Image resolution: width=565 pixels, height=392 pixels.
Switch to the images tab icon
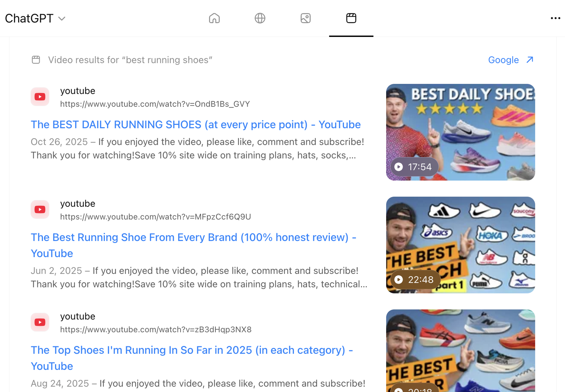coord(306,18)
